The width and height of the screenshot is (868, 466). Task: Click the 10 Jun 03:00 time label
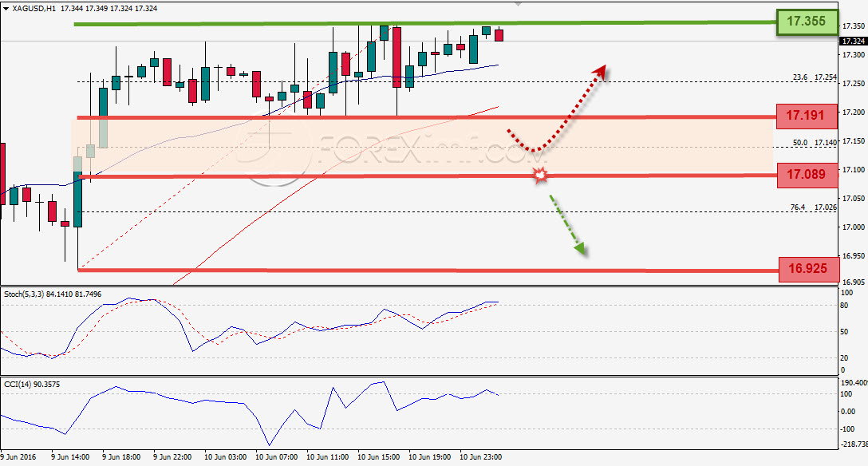(225, 457)
